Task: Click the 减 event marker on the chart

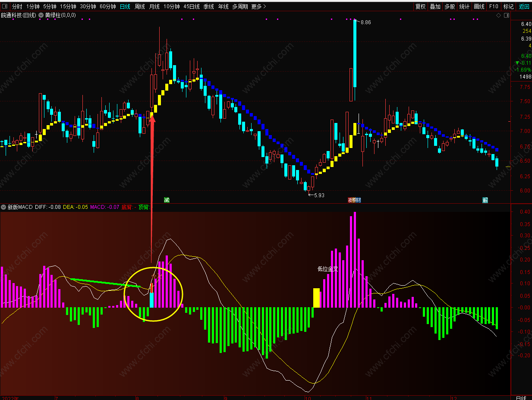Action: pyautogui.click(x=167, y=200)
